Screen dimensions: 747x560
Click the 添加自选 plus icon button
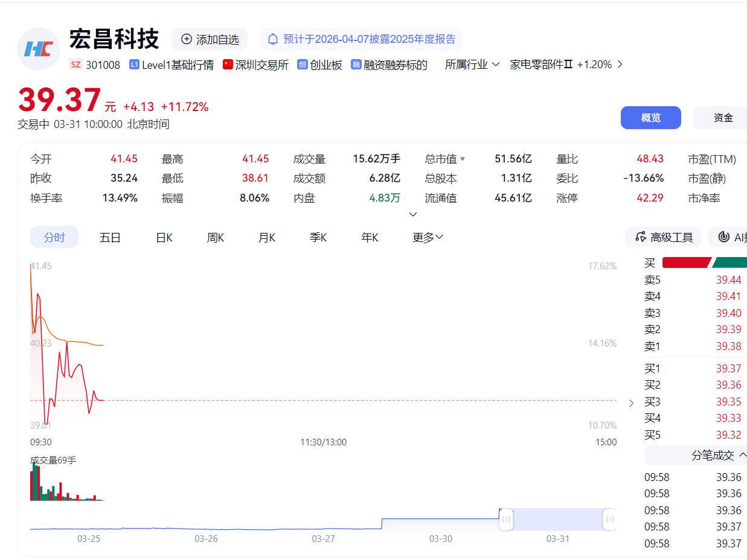pos(187,39)
